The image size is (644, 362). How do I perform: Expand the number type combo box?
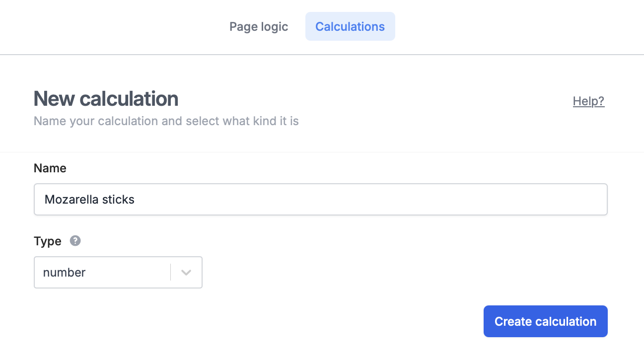(x=118, y=272)
